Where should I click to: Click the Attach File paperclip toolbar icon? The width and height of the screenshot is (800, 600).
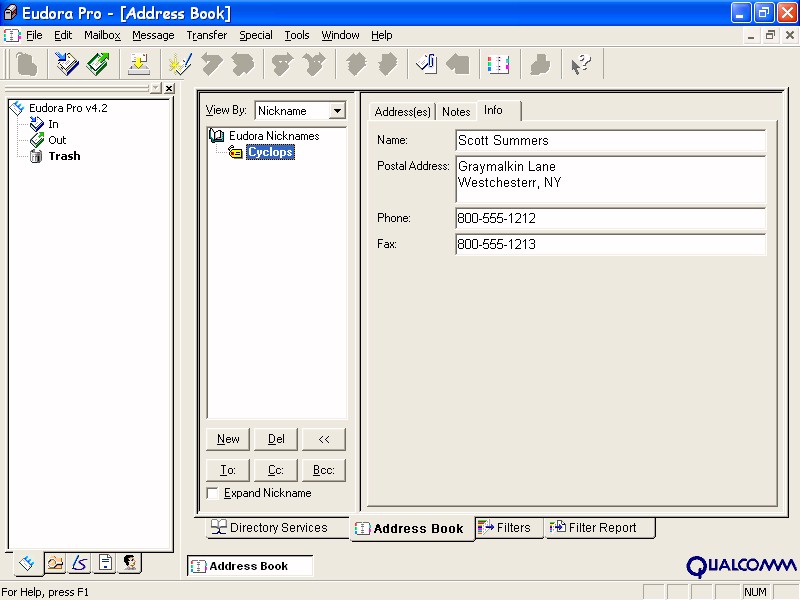coord(427,64)
